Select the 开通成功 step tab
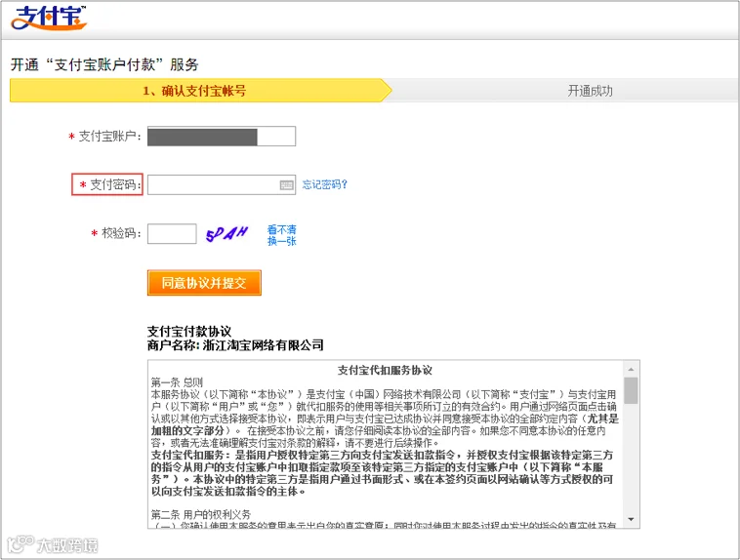The height and width of the screenshot is (560, 740). pos(590,91)
